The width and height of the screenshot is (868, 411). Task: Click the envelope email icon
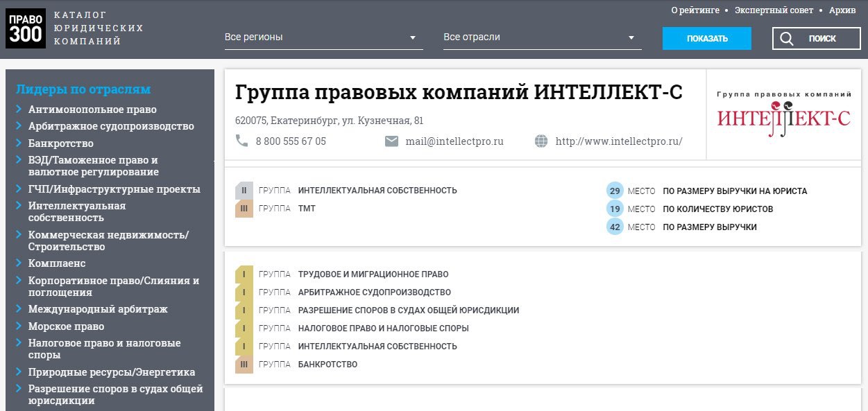click(x=391, y=141)
